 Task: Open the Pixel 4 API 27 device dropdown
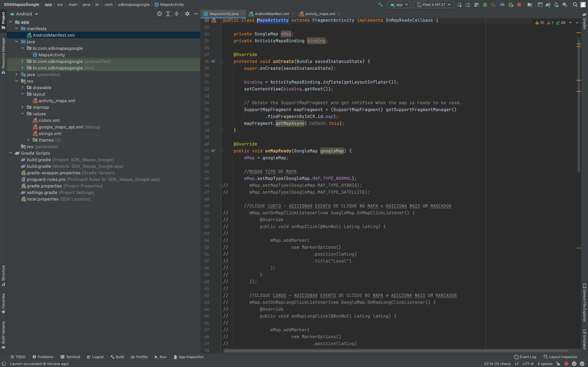(x=433, y=4)
